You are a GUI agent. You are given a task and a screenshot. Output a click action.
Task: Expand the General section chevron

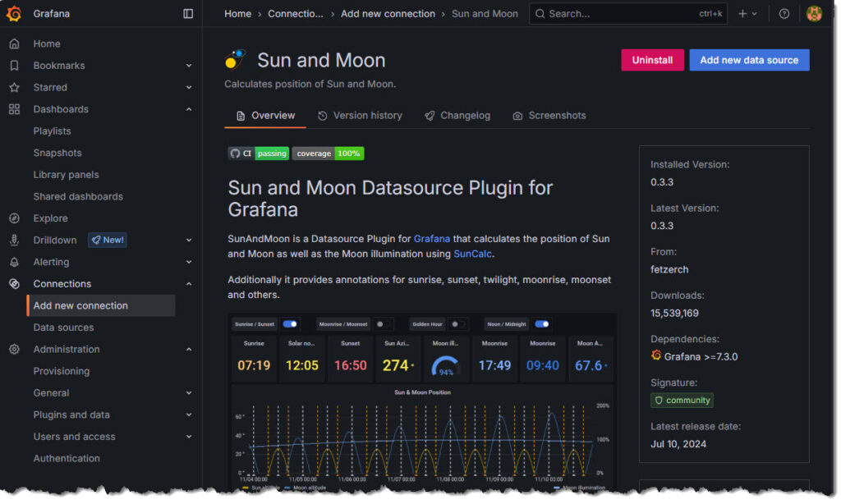(189, 393)
